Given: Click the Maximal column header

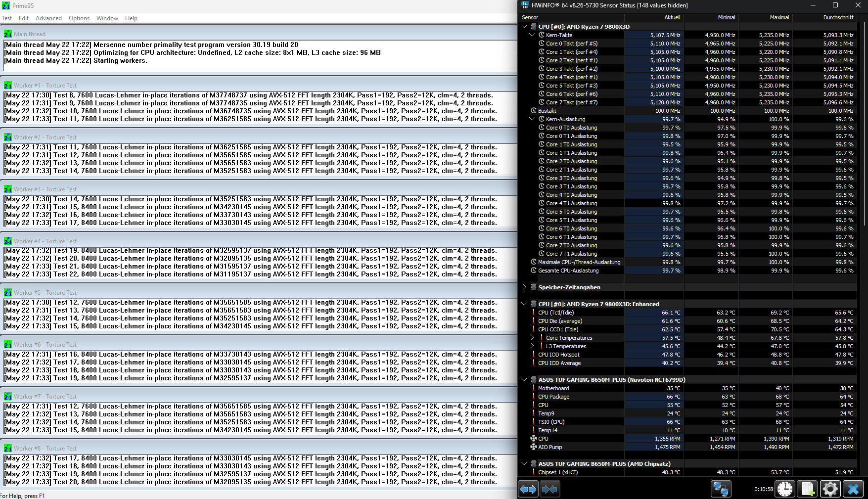Looking at the screenshot, I should (x=766, y=17).
